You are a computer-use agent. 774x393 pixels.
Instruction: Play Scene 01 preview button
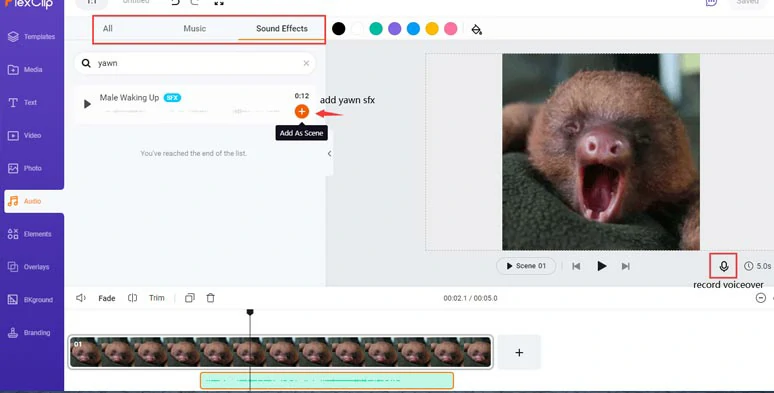pos(526,266)
